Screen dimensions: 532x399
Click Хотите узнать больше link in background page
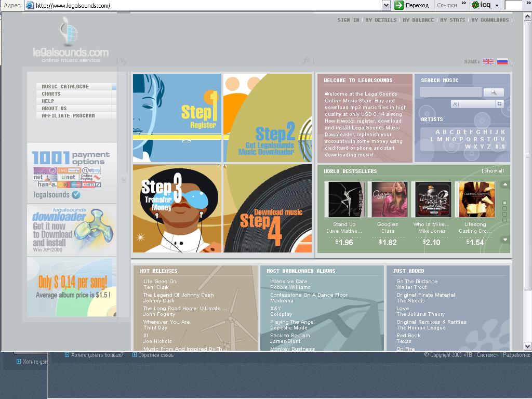click(97, 355)
